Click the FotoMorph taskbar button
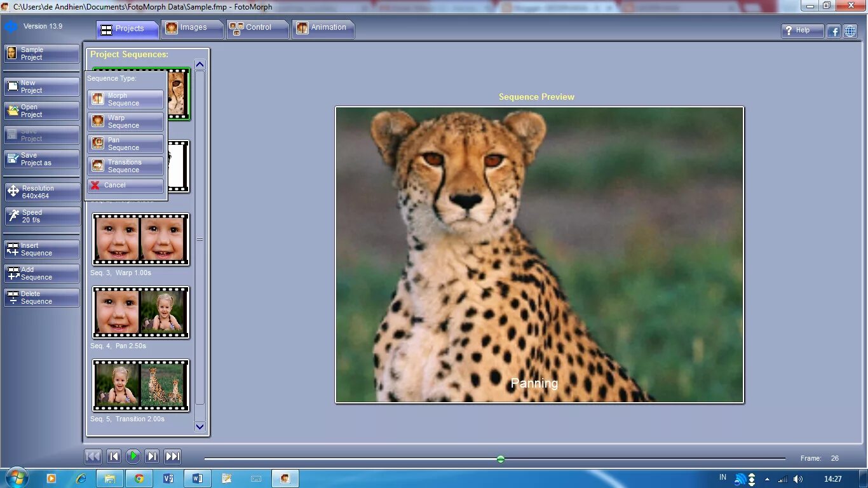 [285, 478]
